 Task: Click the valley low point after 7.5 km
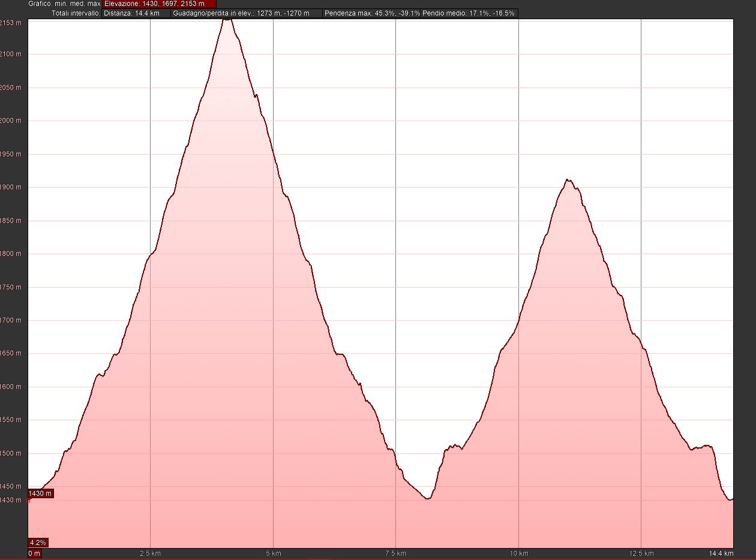pyautogui.click(x=427, y=498)
